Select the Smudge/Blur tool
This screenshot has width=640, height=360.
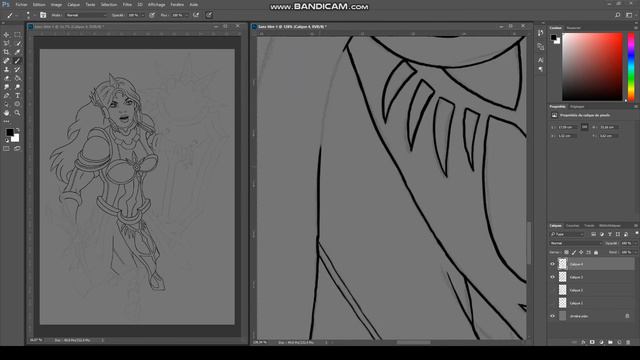[6, 87]
